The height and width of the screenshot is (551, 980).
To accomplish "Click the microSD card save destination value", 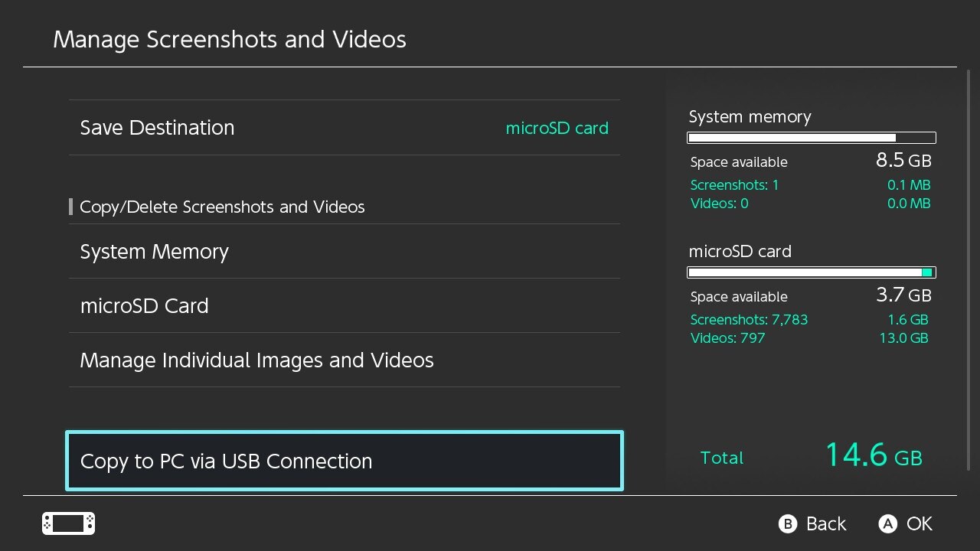I will tap(557, 129).
